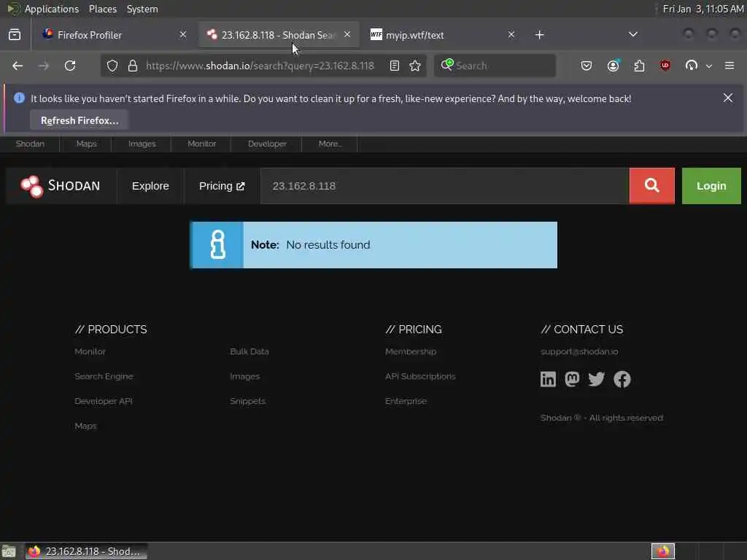
Task: Click the red search magnifier button
Action: pyautogui.click(x=651, y=186)
